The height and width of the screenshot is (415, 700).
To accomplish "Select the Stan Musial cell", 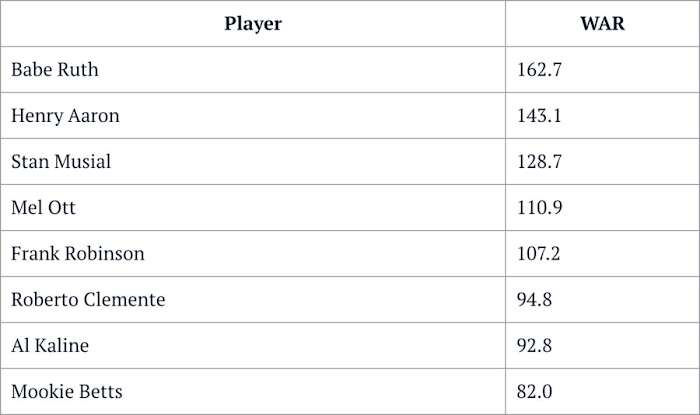I will [x=61, y=162].
